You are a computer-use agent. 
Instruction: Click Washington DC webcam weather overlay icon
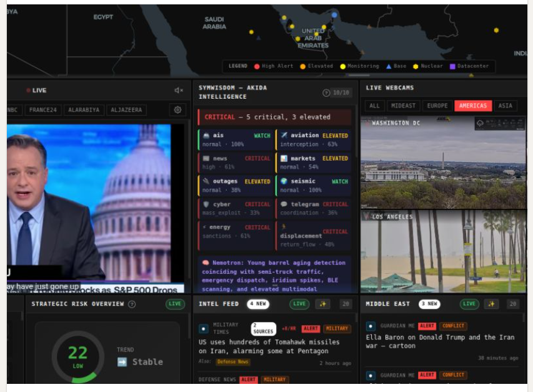(480, 123)
